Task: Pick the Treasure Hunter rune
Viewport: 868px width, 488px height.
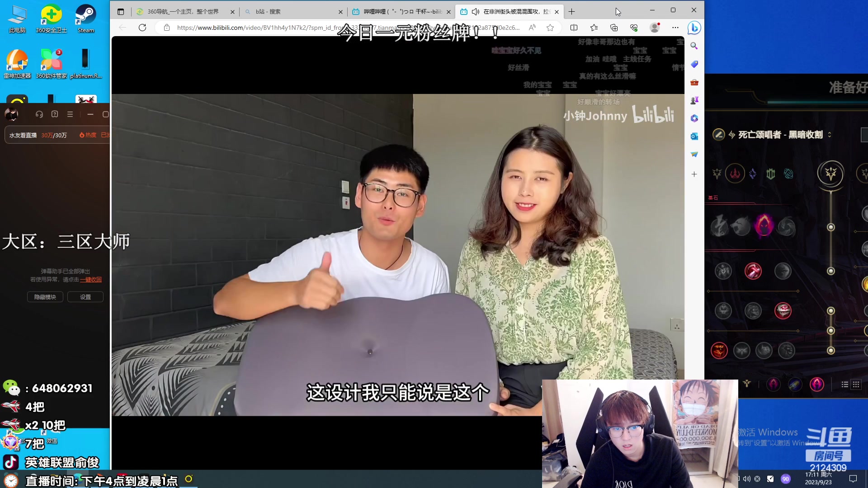Action: point(719,351)
